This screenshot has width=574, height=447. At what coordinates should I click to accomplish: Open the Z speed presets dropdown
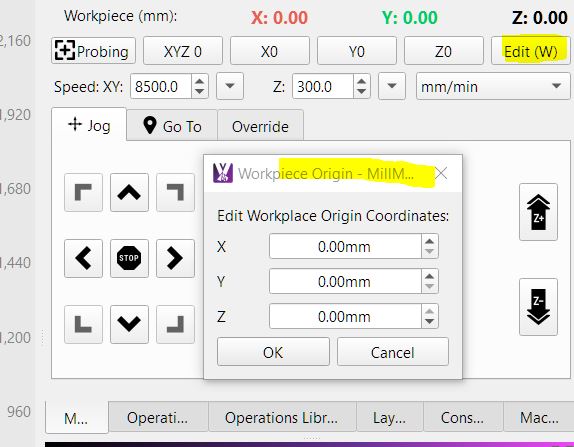coord(392,86)
